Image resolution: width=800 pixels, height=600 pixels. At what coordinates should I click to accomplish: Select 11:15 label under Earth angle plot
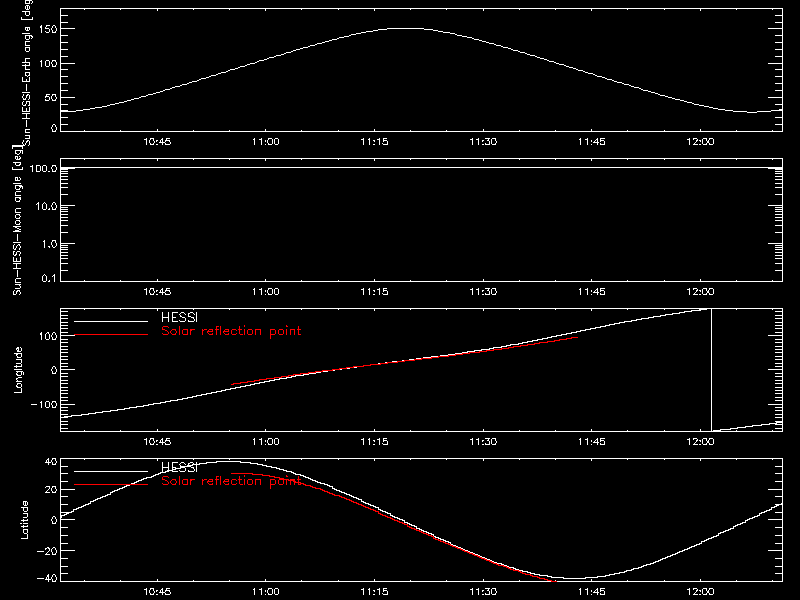coord(374,142)
